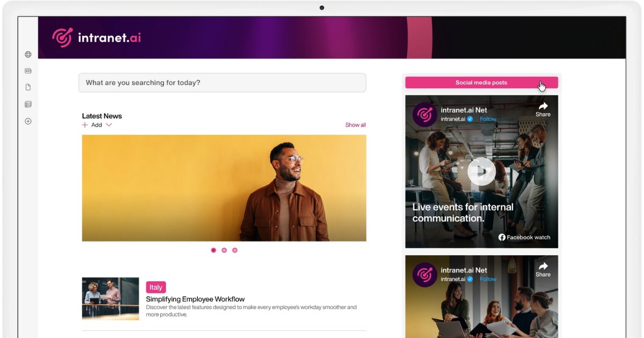Select the document page icon in the sidebar
Viewport: 644px width, 338px height.
pyautogui.click(x=28, y=87)
